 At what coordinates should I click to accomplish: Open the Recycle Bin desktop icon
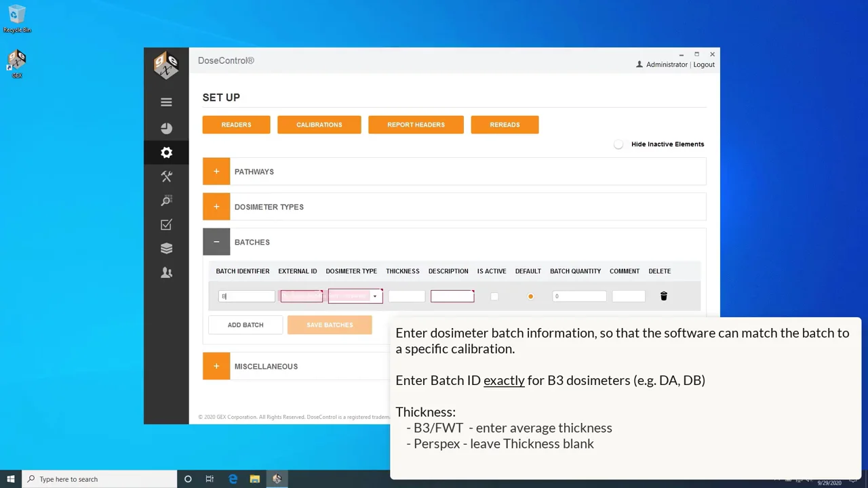pos(17,19)
